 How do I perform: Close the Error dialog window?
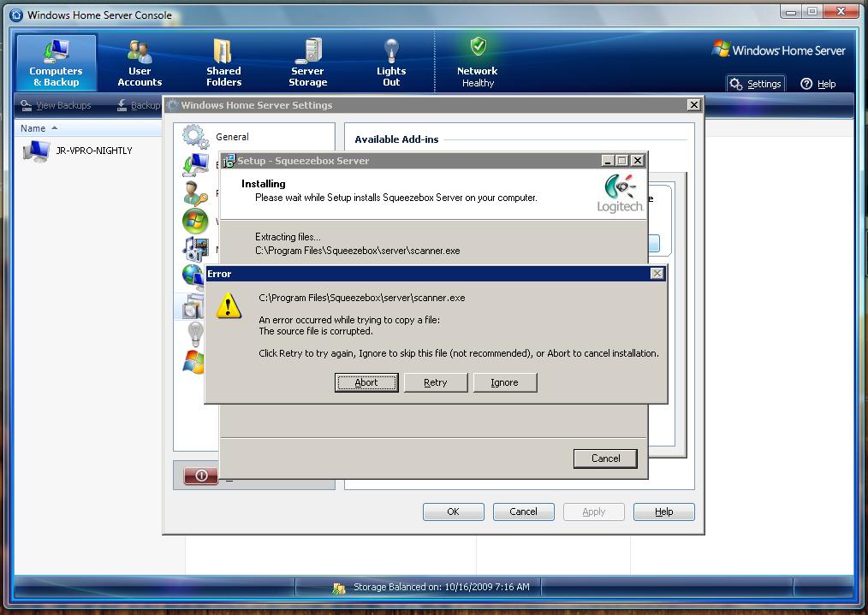point(657,274)
